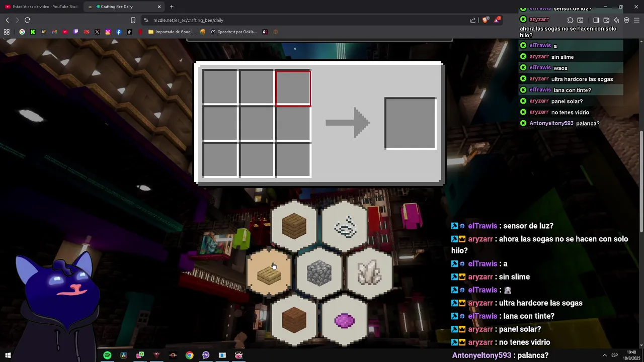Pick the darker wood planks block ingredient
Screen dimensions: 644x362
point(294,320)
